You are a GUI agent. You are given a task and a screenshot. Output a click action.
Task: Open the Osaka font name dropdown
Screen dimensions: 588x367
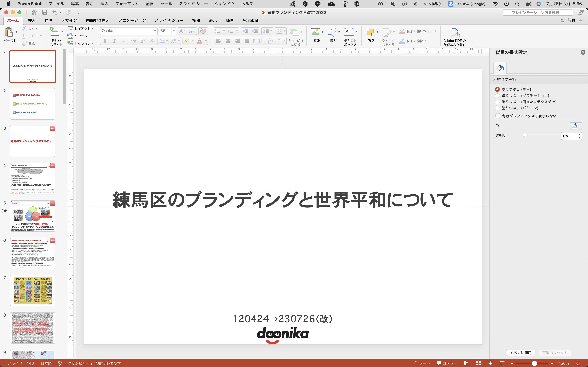click(155, 31)
